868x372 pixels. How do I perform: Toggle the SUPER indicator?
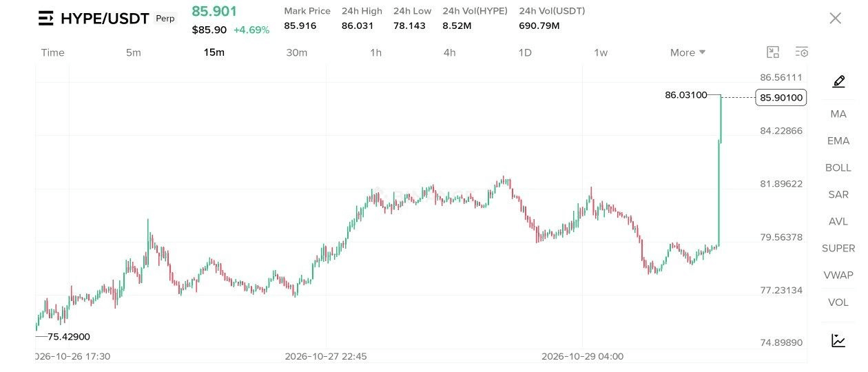tap(838, 249)
